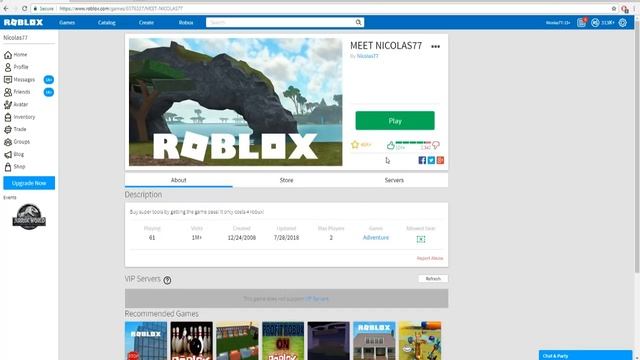Click the Created date 12/24/2008
640x360 pixels.
[x=242, y=238]
